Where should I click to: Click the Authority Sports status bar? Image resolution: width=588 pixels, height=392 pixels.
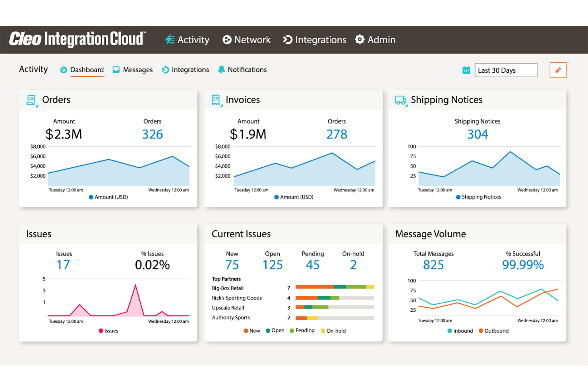tap(334, 317)
